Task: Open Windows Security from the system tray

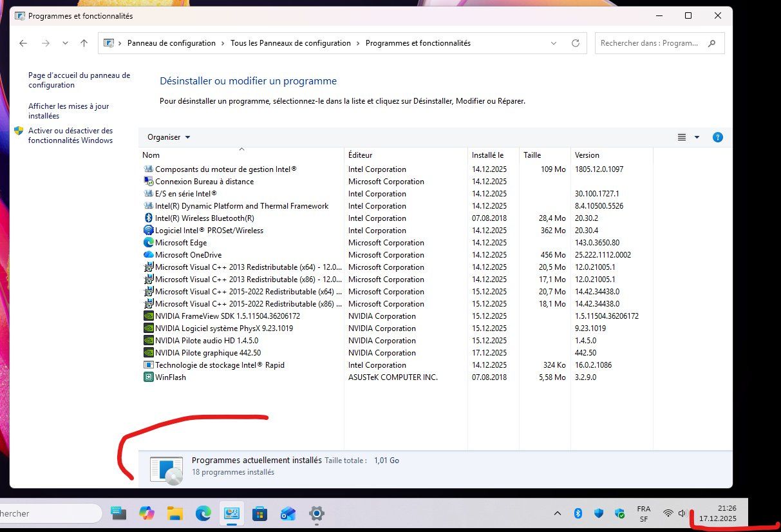Action: (x=619, y=513)
